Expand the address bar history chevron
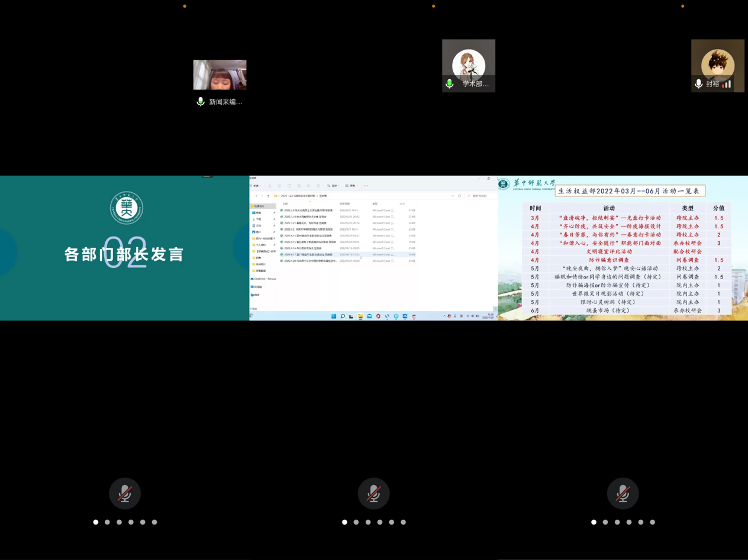This screenshot has height=560, width=748. pos(453,196)
